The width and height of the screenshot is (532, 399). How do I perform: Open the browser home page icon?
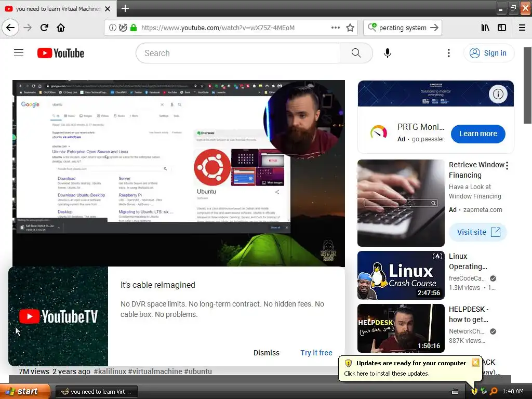(x=61, y=28)
